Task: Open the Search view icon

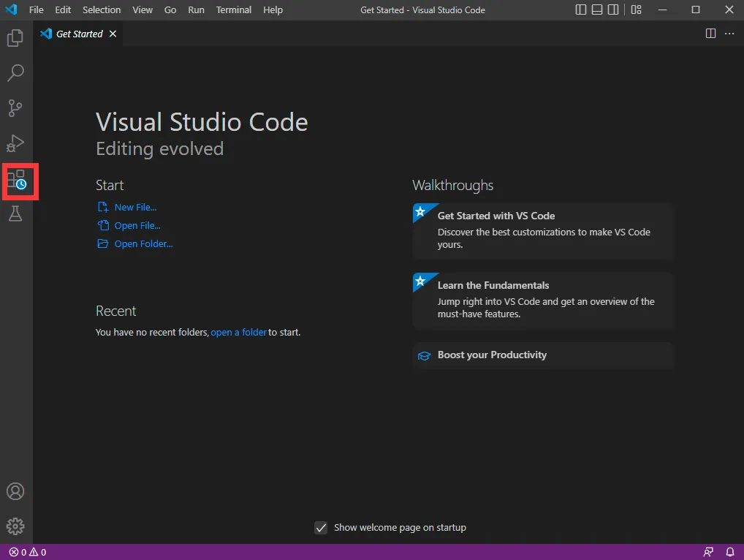Action: tap(15, 73)
